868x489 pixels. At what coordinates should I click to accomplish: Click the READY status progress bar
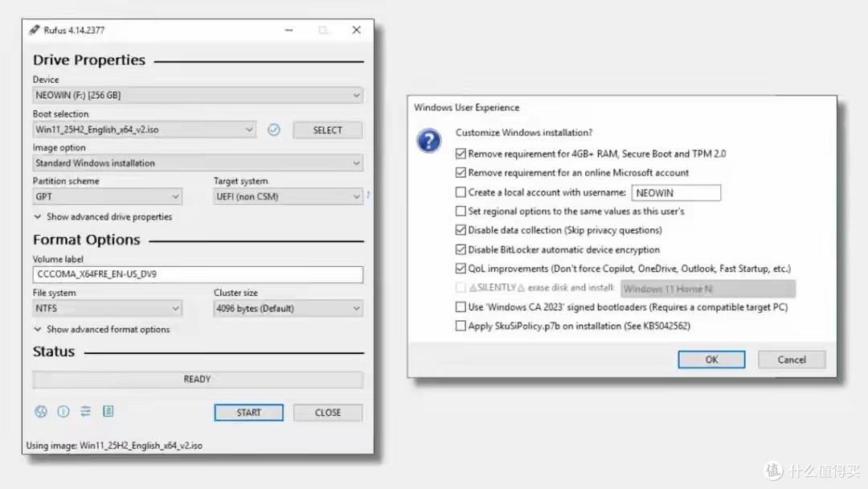pos(198,380)
